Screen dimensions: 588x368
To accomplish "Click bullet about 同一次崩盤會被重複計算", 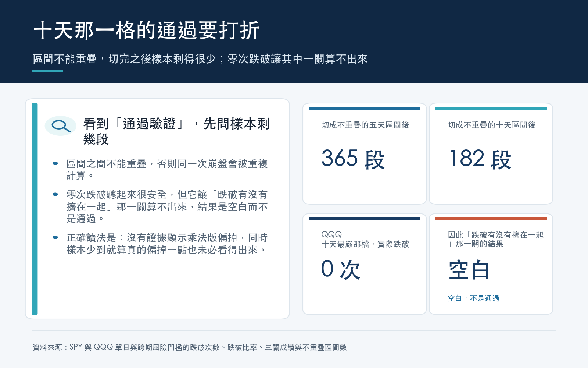I will coord(167,170).
